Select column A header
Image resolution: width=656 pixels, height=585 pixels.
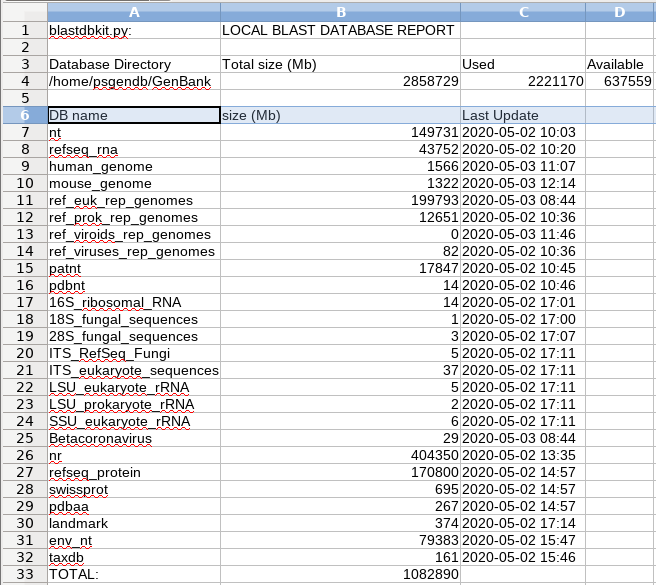(x=132, y=12)
